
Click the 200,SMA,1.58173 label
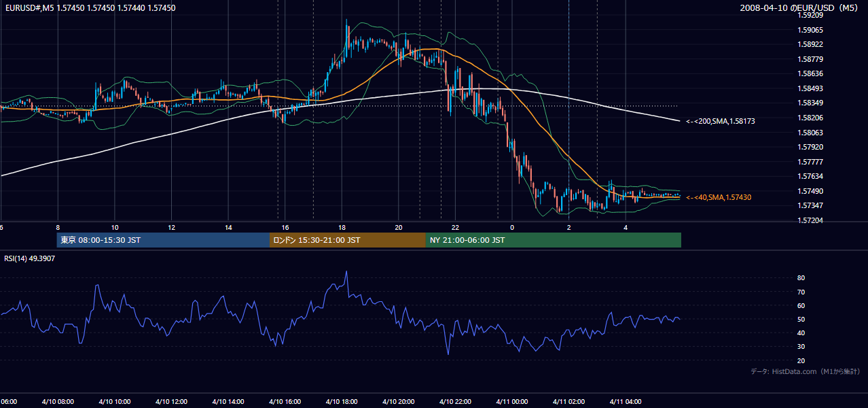pos(721,122)
